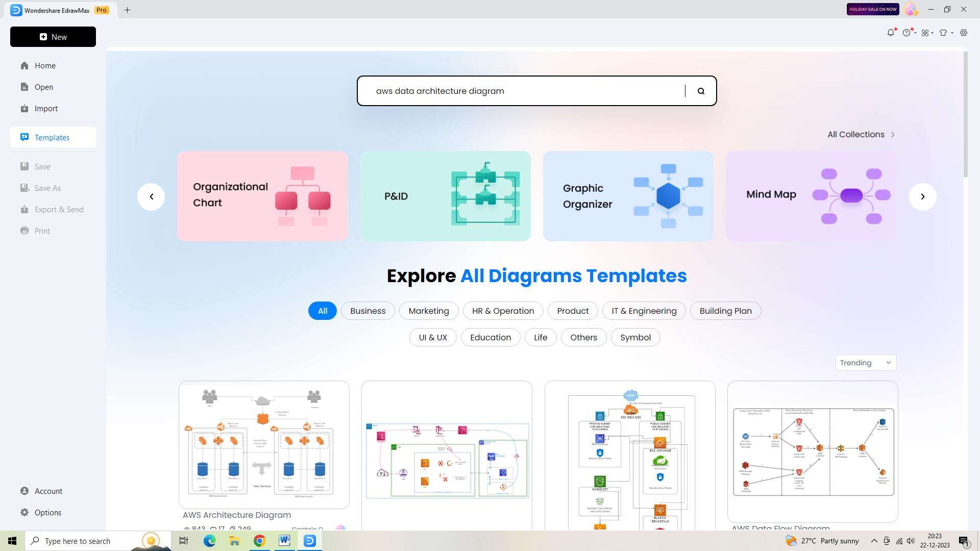Open the Mind Map collection card

[x=811, y=196]
